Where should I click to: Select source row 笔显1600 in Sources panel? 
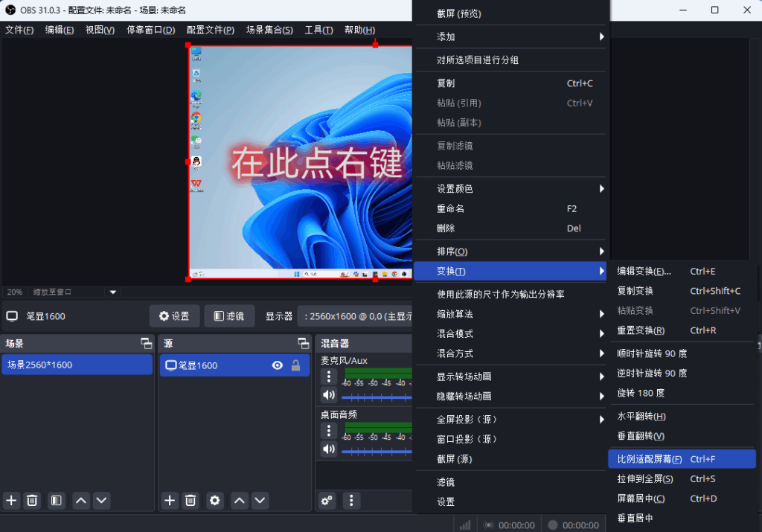pos(234,365)
